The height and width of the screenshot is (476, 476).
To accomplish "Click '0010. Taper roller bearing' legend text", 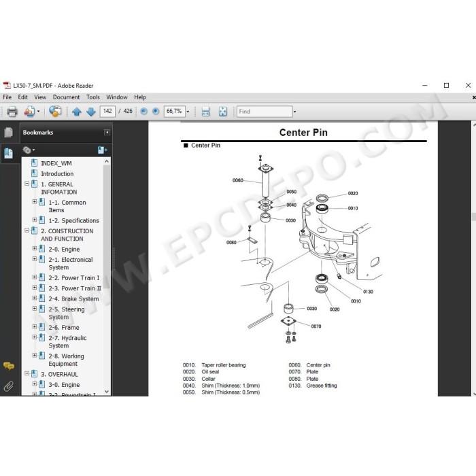I will 214,365.
